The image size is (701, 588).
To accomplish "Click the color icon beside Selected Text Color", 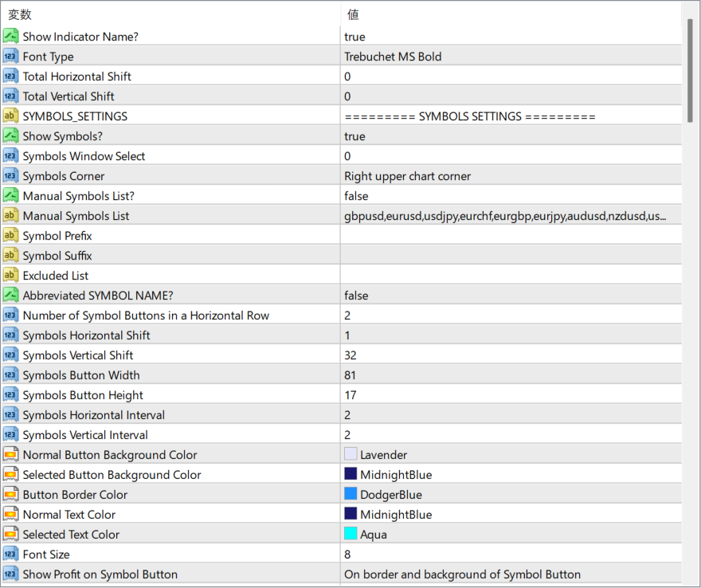I will pyautogui.click(x=10, y=535).
